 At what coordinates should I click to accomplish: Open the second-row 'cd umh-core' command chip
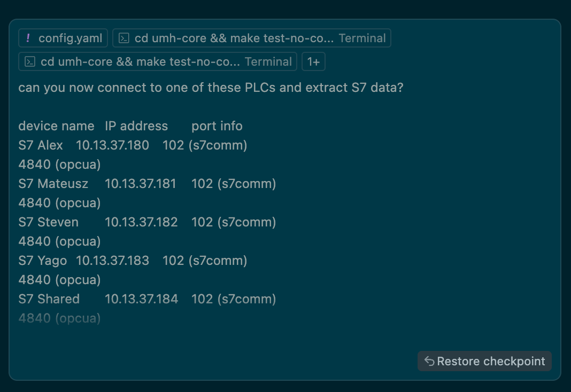point(158,61)
